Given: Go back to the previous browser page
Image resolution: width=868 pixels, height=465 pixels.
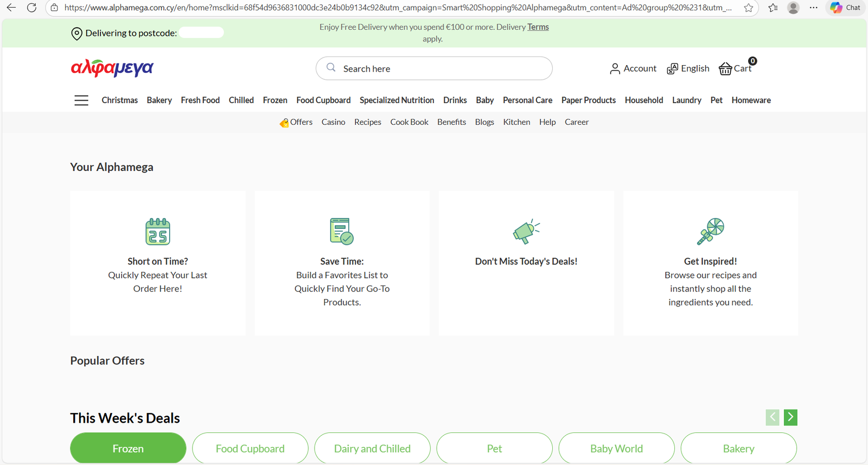Looking at the screenshot, I should pos(11,8).
